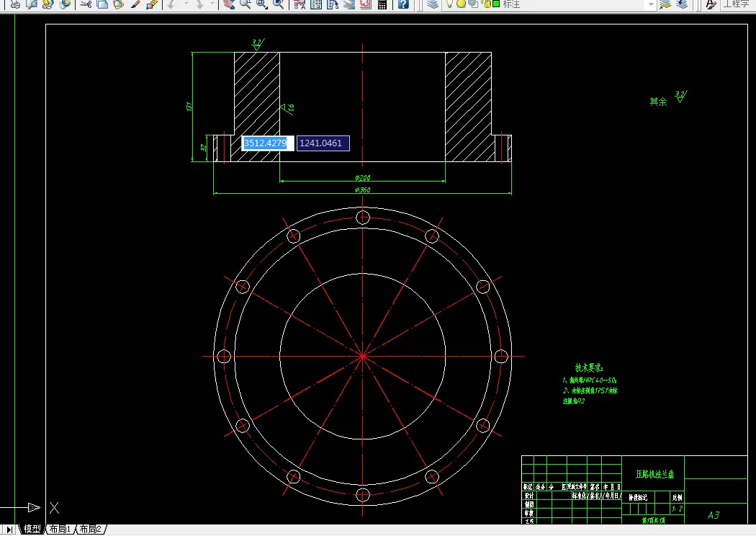
Task: Switch to the 布局2 layout tab
Action: [91, 530]
